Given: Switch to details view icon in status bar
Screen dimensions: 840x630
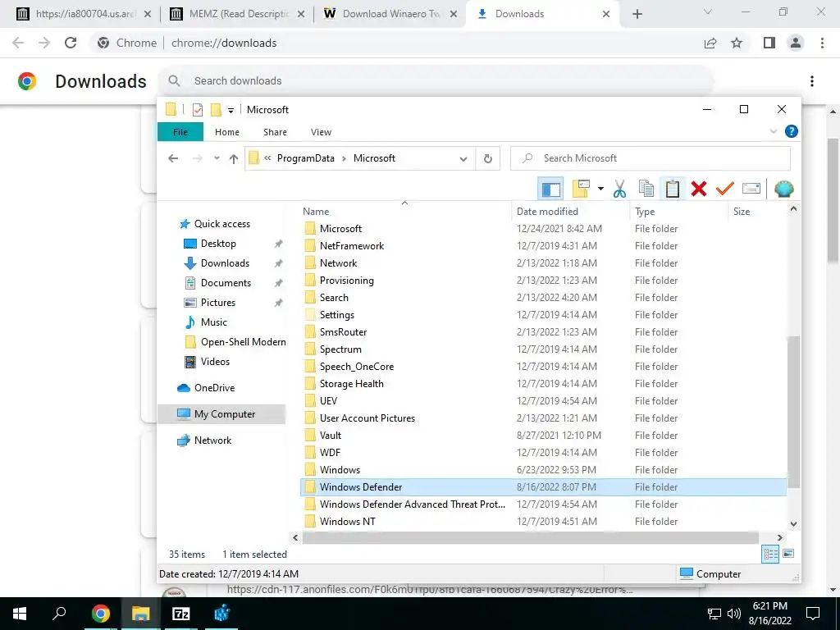Looking at the screenshot, I should pyautogui.click(x=770, y=554).
